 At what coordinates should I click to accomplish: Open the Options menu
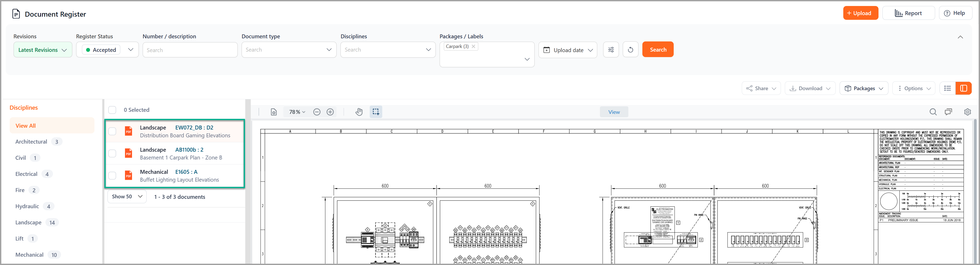click(914, 88)
